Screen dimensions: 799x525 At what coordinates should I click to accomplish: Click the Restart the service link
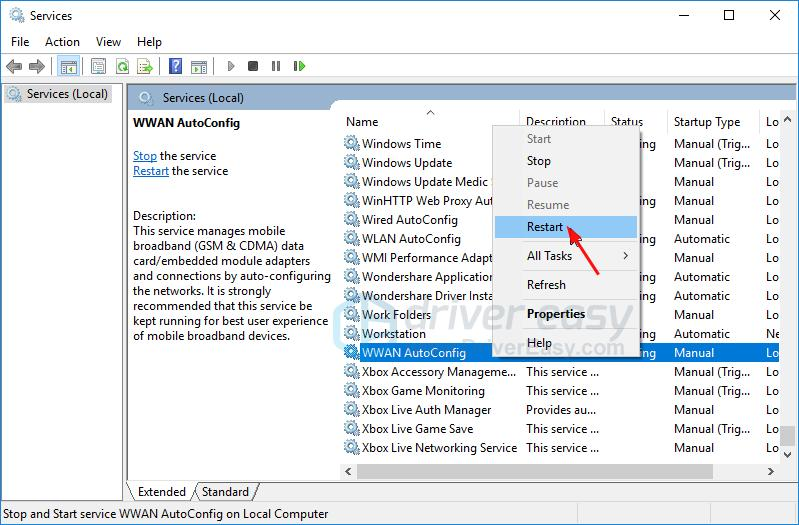pos(151,171)
